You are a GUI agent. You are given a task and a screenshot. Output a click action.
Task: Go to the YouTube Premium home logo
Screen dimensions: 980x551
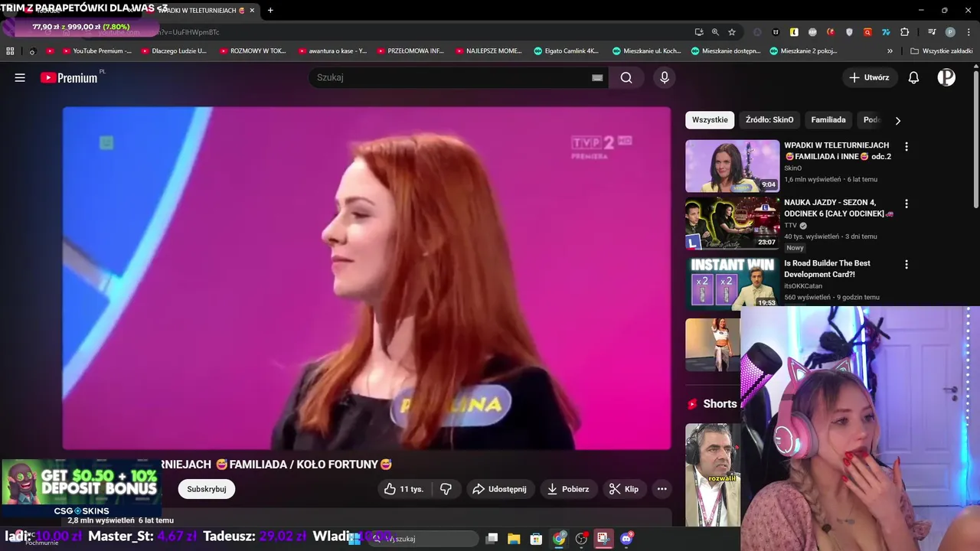(x=70, y=77)
